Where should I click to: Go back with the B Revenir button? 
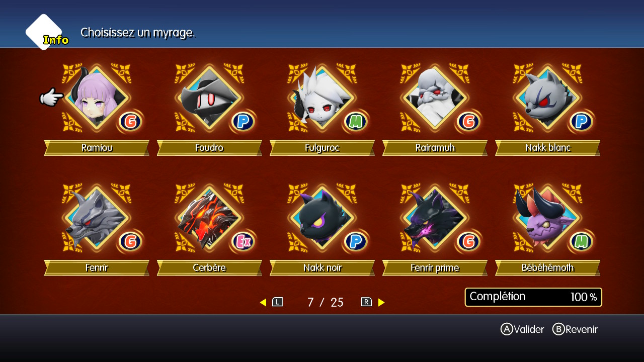pyautogui.click(x=575, y=329)
